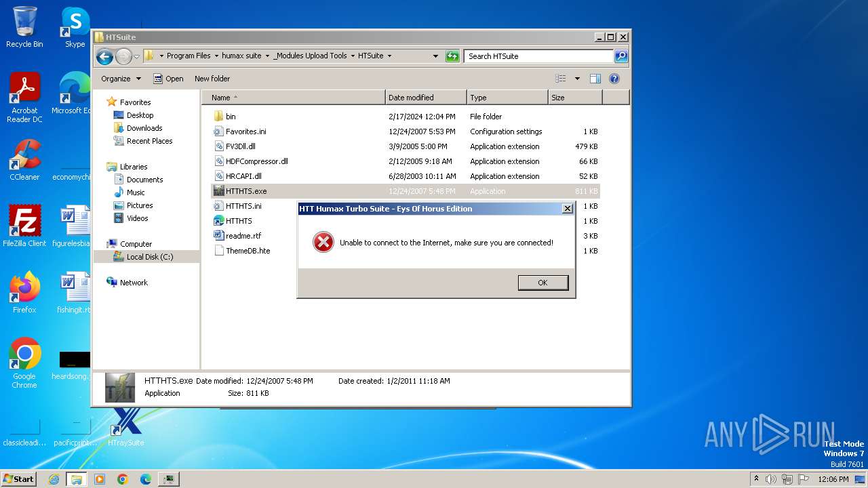Sort by Name column
This screenshot has width=868, height=488.
pyautogui.click(x=294, y=98)
